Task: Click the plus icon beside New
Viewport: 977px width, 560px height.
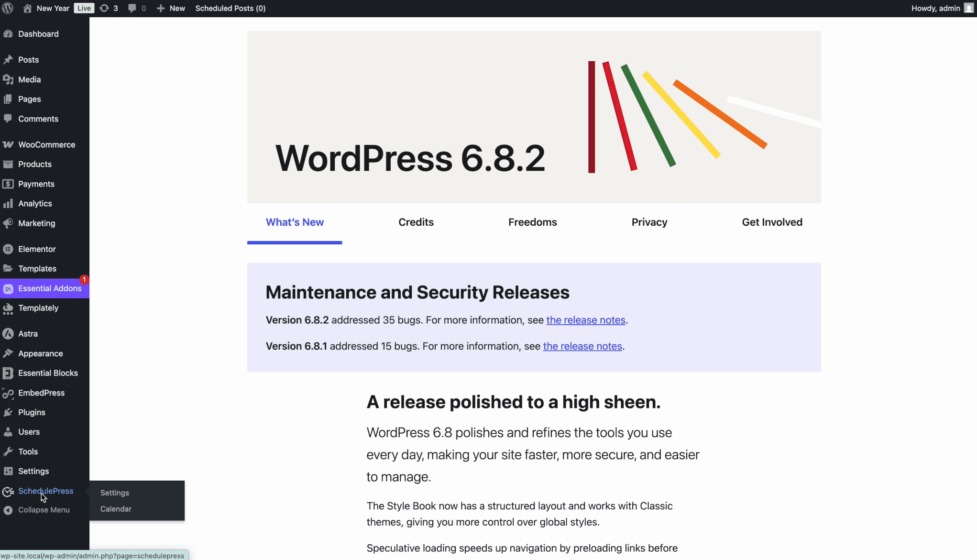Action: point(161,8)
